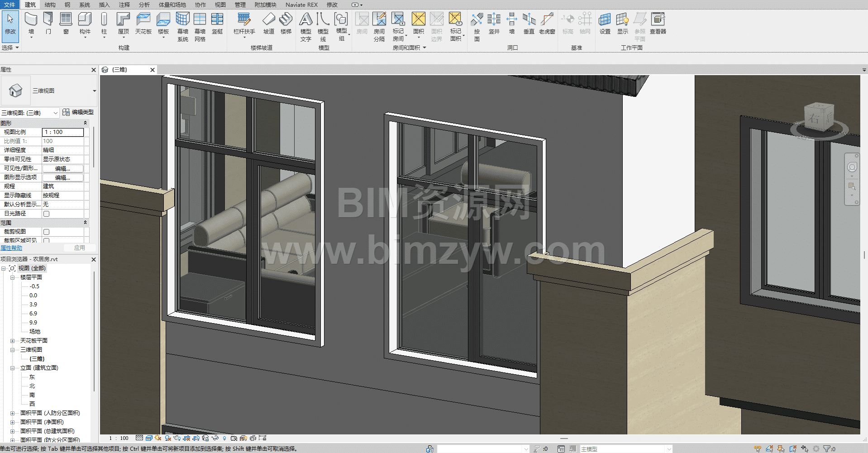Switch to the 结构 ribbon tab
The width and height of the screenshot is (868, 453).
tap(50, 5)
